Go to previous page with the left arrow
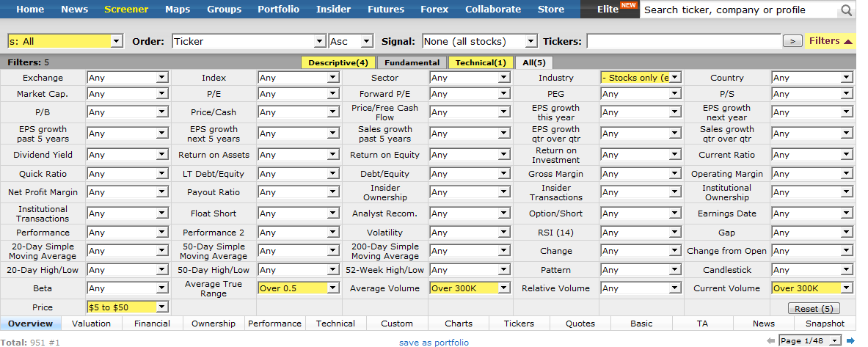This screenshot has height=347, width=868. click(x=770, y=340)
